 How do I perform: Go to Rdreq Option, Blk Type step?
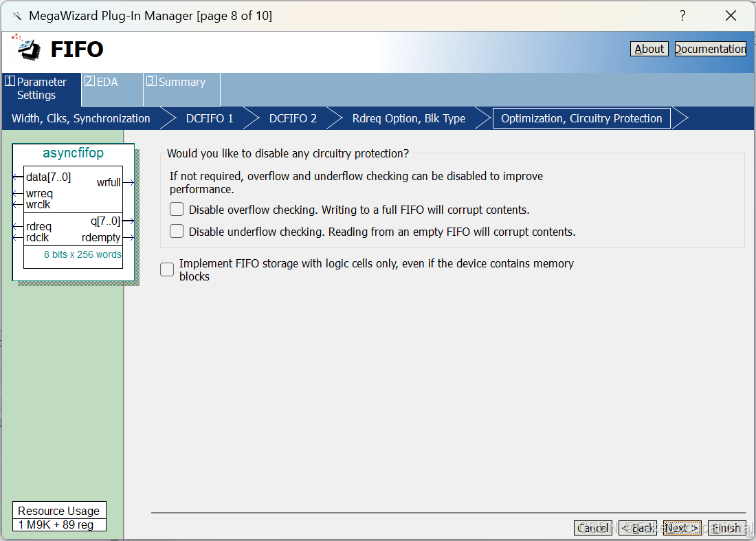(x=409, y=119)
